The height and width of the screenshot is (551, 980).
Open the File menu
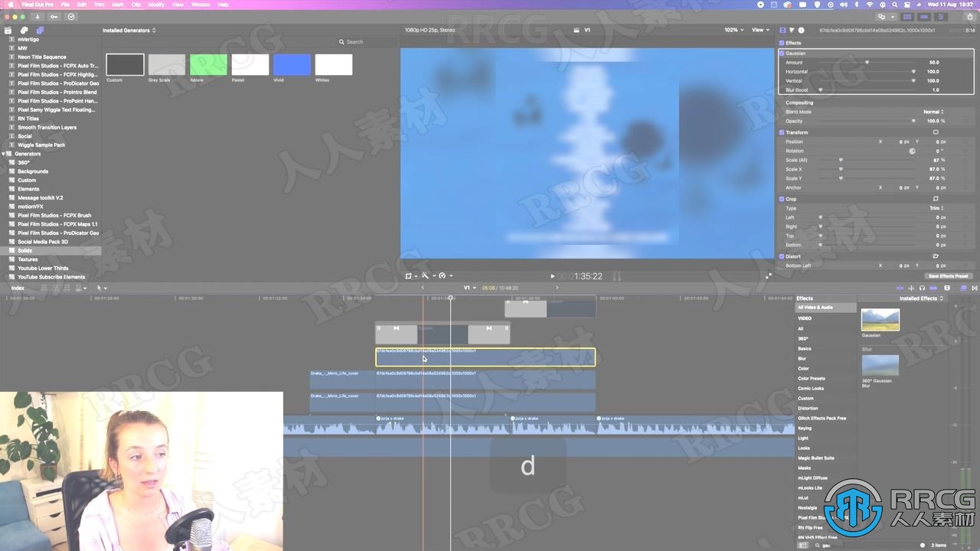click(x=67, y=5)
